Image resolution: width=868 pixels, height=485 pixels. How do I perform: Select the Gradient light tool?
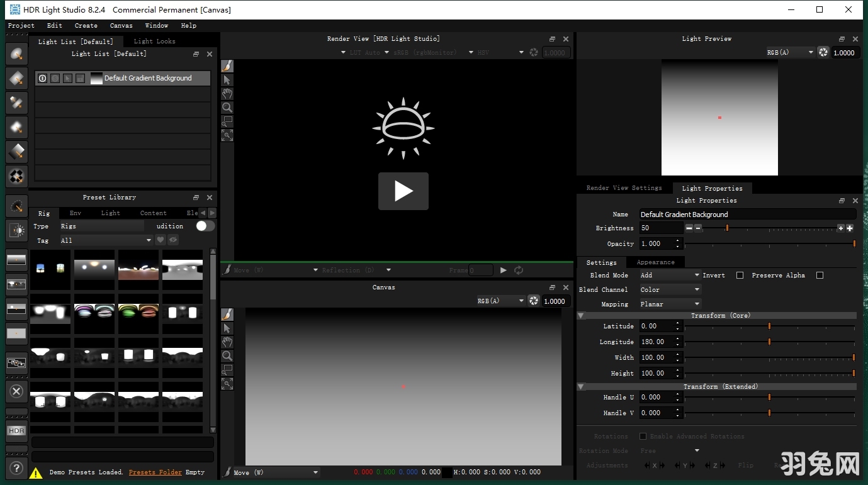pyautogui.click(x=16, y=151)
